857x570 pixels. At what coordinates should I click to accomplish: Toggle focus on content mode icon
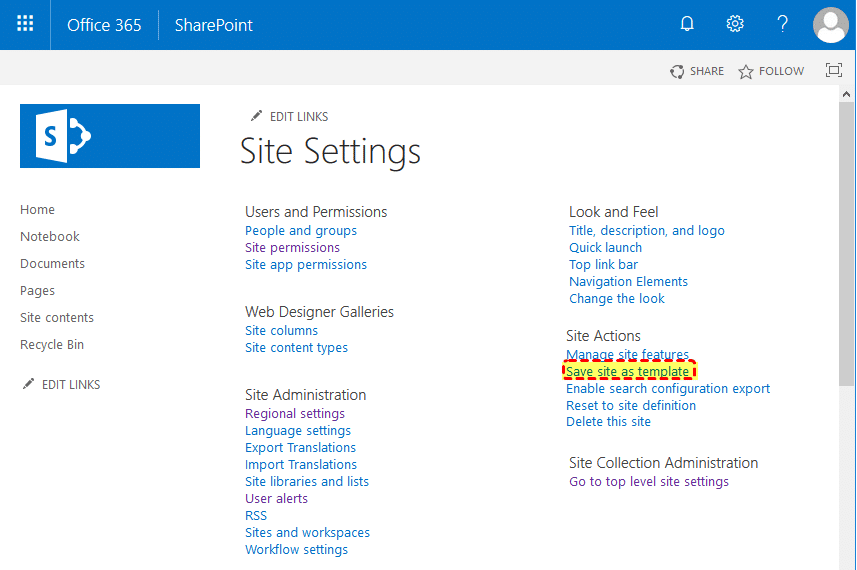[x=833, y=70]
